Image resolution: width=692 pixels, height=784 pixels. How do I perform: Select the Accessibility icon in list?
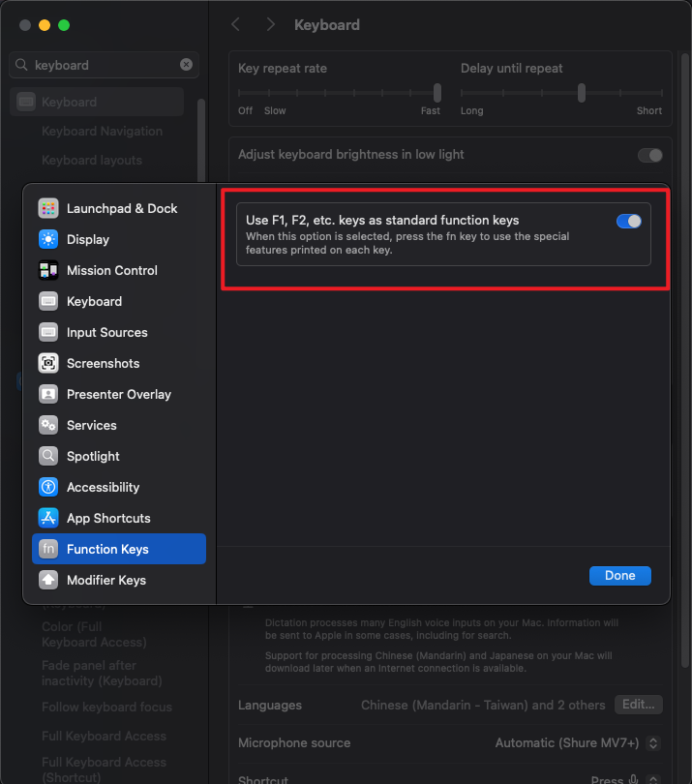tap(48, 487)
